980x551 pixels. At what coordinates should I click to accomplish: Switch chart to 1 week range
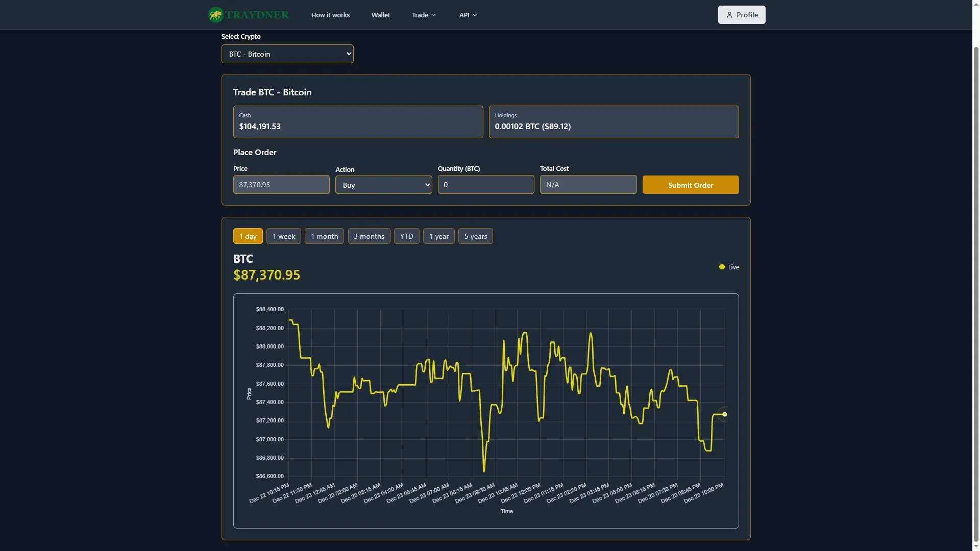point(284,236)
